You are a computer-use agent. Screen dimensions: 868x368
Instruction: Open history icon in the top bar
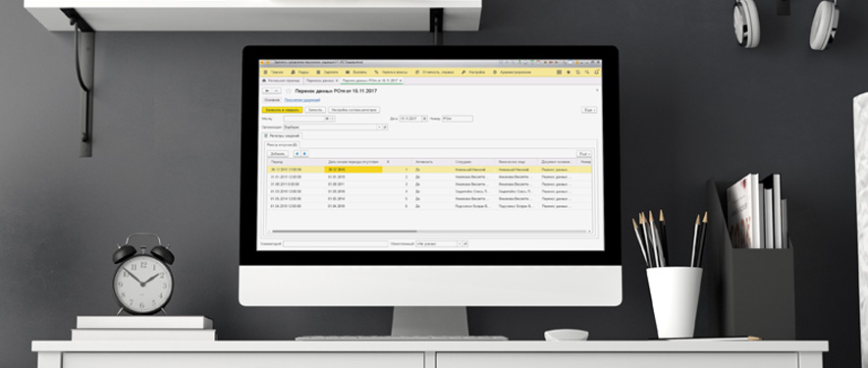(x=577, y=72)
